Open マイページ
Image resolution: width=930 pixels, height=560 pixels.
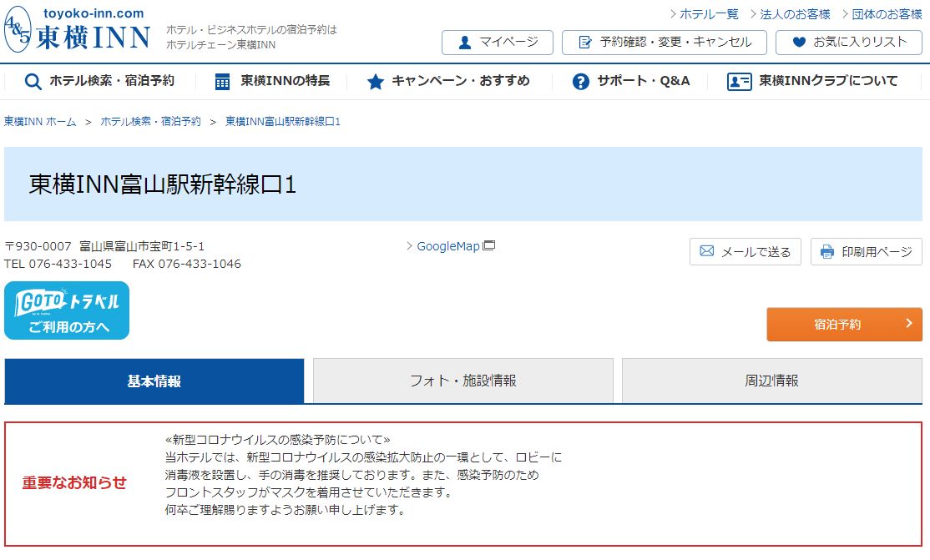pos(497,43)
